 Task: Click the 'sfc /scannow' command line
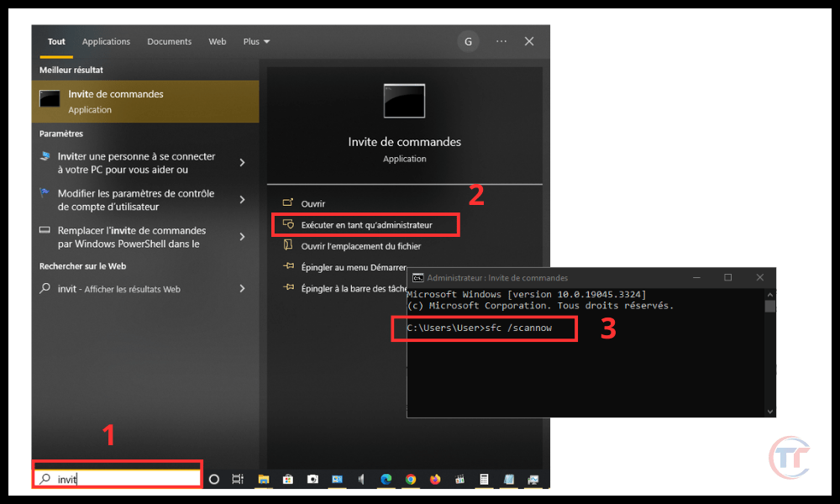tap(479, 328)
